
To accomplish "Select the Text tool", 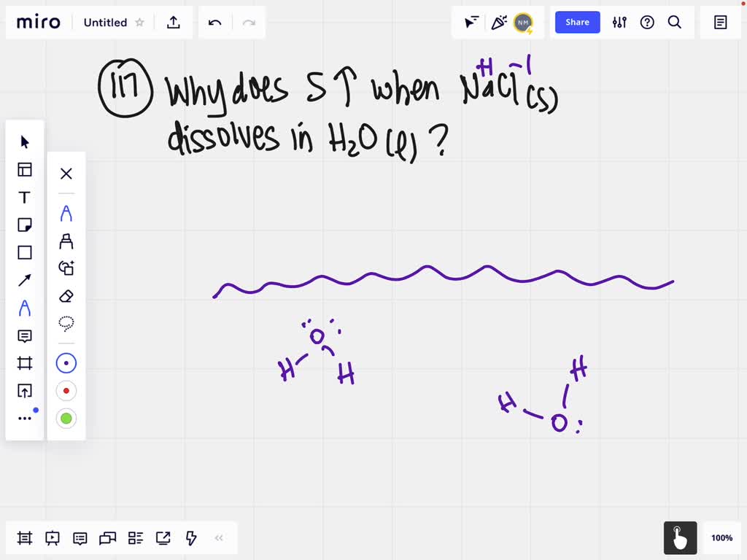I will click(x=25, y=198).
